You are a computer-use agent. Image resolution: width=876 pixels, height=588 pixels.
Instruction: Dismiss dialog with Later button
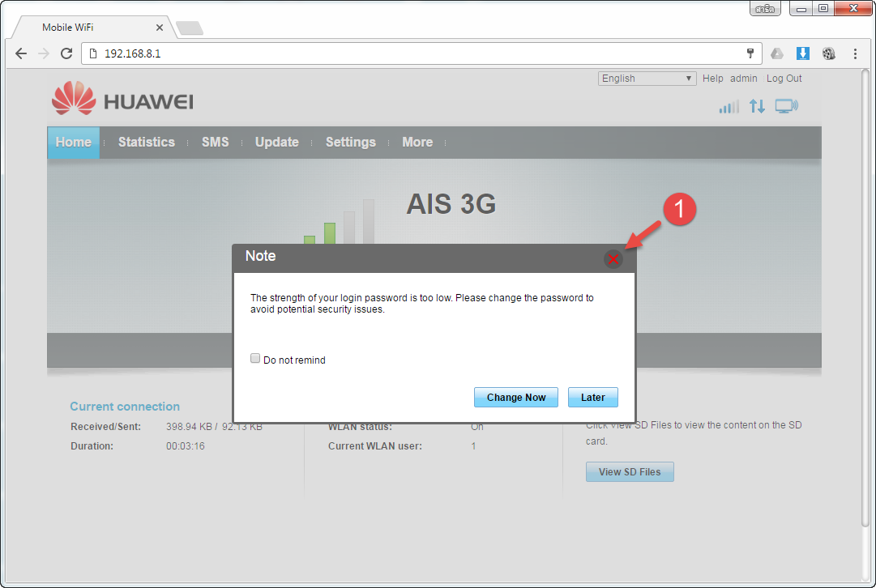tap(592, 398)
